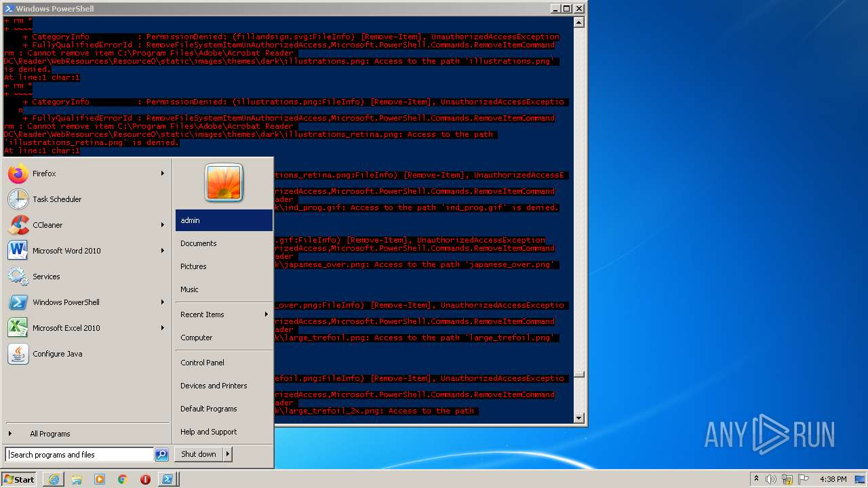This screenshot has width=868, height=488.
Task: Open Configure Java entry
Action: [x=86, y=354]
